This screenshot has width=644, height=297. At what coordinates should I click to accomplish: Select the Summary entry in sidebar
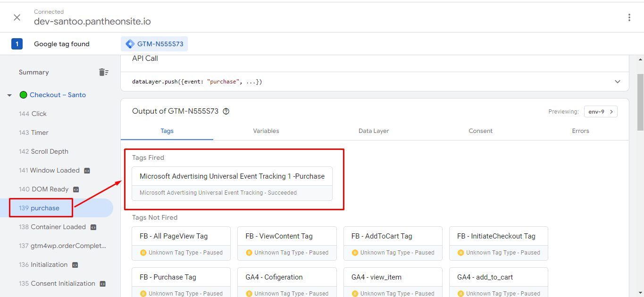click(34, 72)
